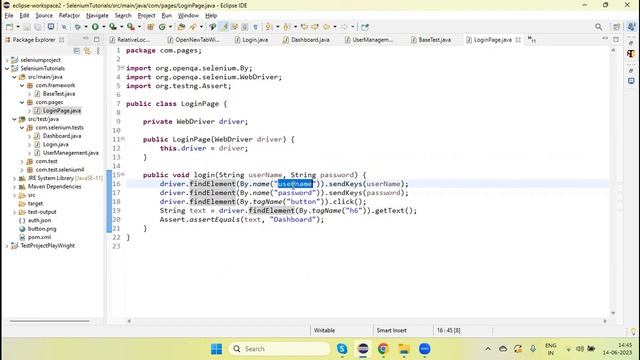The height and width of the screenshot is (360, 640).
Task: Click the Run External Tools icon
Action: (131, 27)
